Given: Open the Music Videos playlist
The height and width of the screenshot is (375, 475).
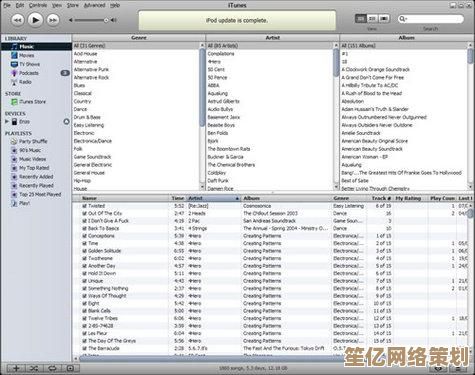Looking at the screenshot, I should 32,159.
